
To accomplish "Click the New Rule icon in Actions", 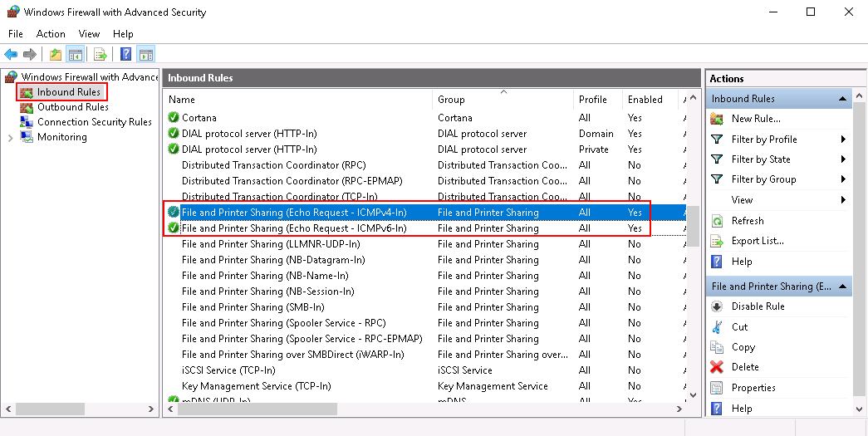I will pyautogui.click(x=717, y=119).
